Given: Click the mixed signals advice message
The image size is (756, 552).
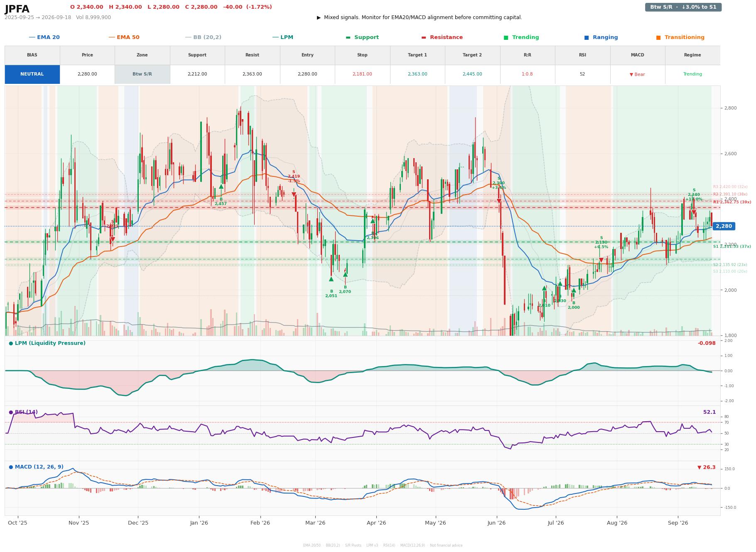Looking at the screenshot, I should click(420, 17).
